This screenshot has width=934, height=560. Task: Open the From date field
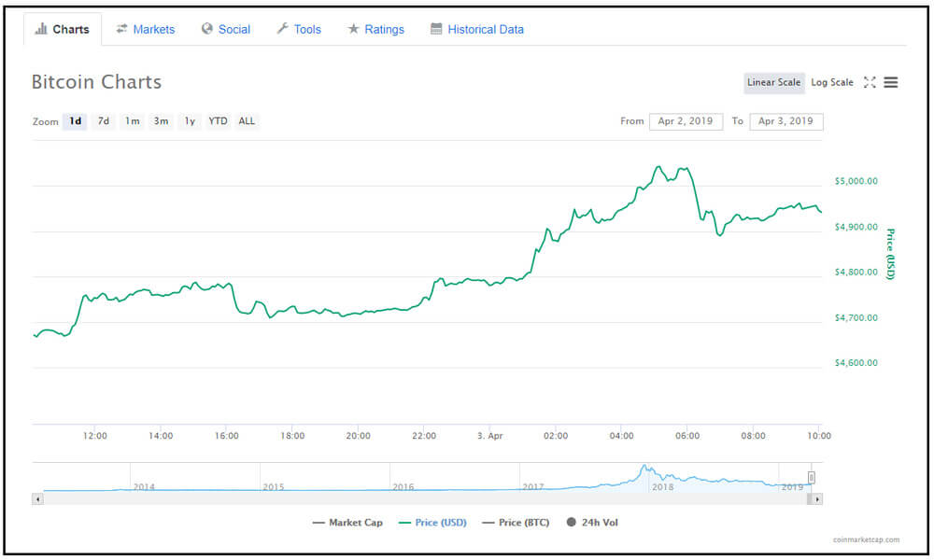click(x=686, y=121)
